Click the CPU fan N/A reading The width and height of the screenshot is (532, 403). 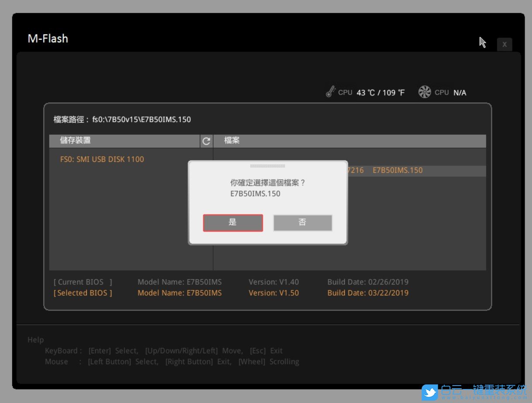click(x=460, y=92)
